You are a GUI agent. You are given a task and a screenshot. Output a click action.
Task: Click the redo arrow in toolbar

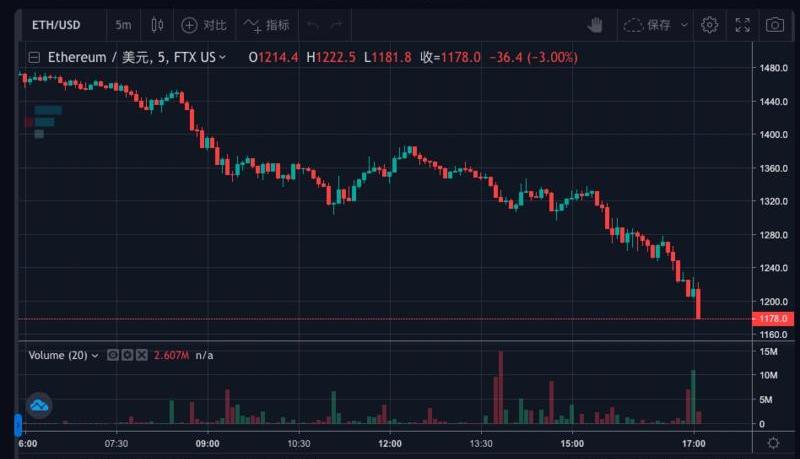click(x=336, y=24)
